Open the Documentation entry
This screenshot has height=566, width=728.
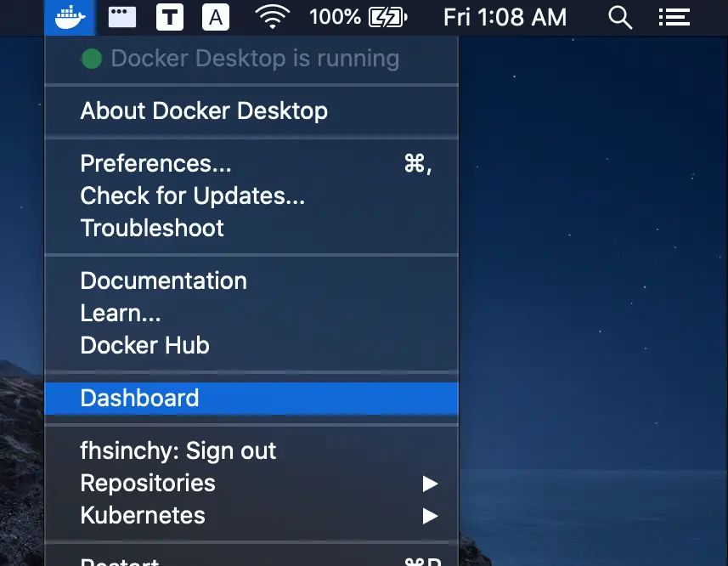click(x=163, y=280)
